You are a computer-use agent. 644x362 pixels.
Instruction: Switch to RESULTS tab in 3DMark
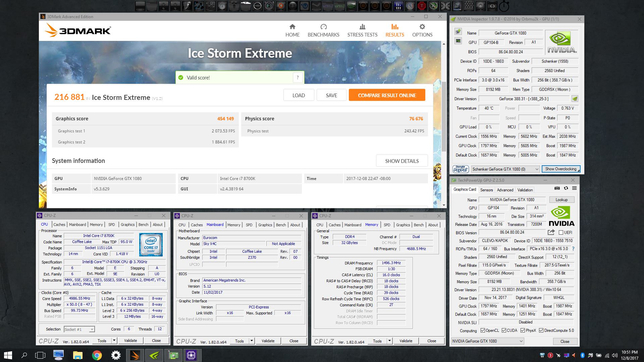pos(394,31)
